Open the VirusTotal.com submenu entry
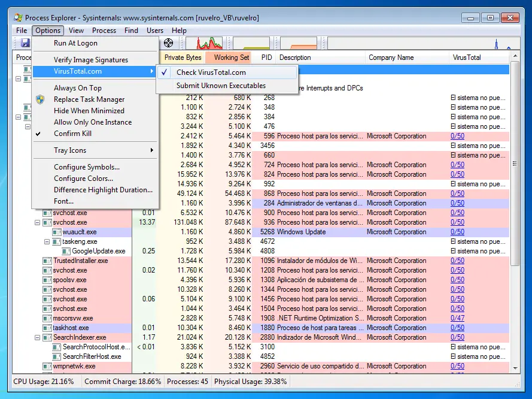The image size is (532, 399). coord(95,71)
